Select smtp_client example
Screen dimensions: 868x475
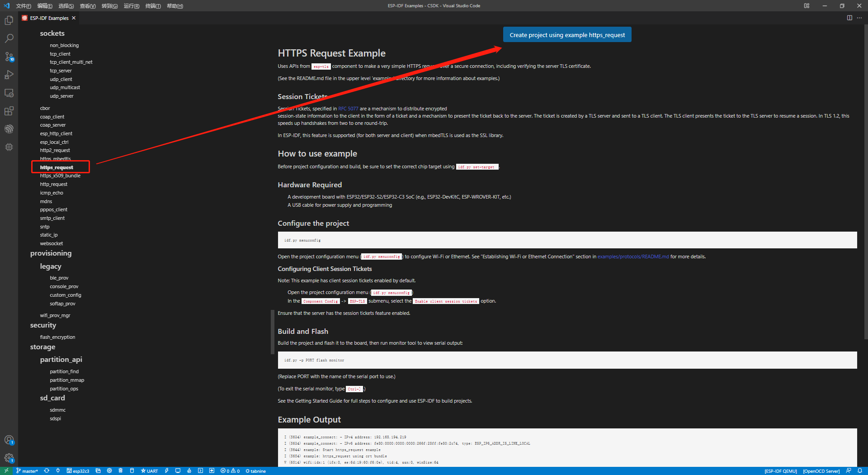pyautogui.click(x=52, y=218)
